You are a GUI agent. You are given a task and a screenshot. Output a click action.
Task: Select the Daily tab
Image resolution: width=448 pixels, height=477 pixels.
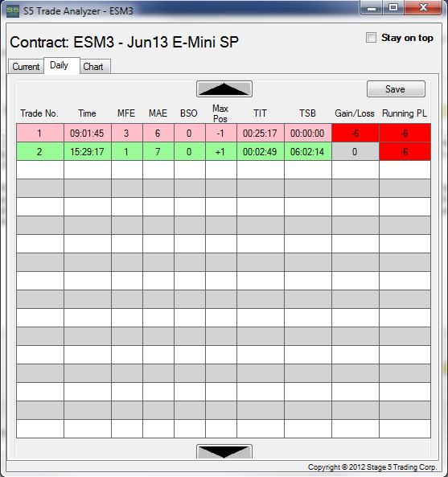pos(62,65)
